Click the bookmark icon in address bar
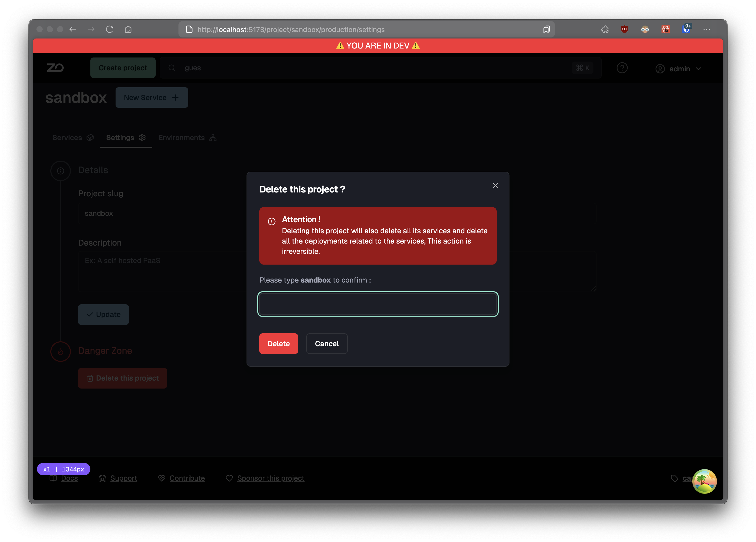 546,29
